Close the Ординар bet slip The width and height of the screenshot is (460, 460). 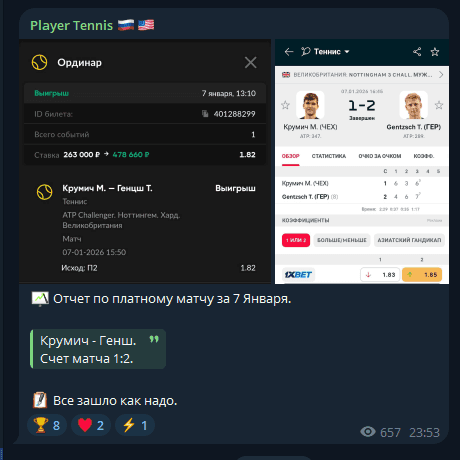[x=250, y=62]
